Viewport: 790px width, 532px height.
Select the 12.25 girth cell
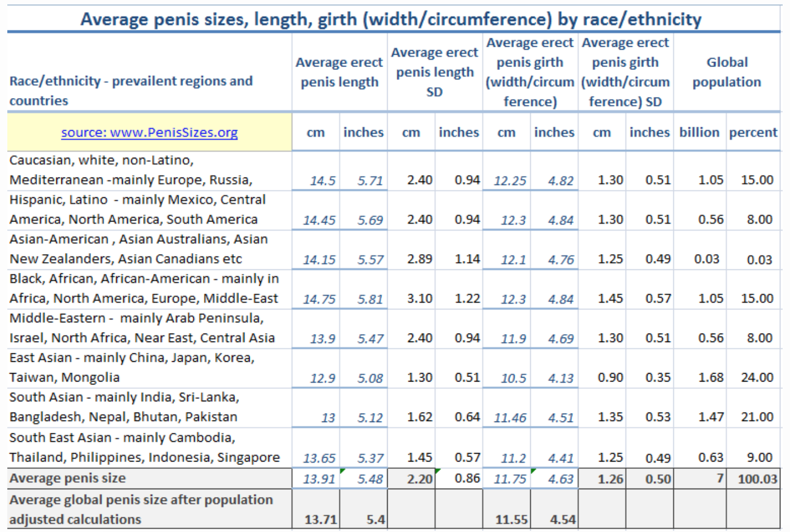click(510, 181)
